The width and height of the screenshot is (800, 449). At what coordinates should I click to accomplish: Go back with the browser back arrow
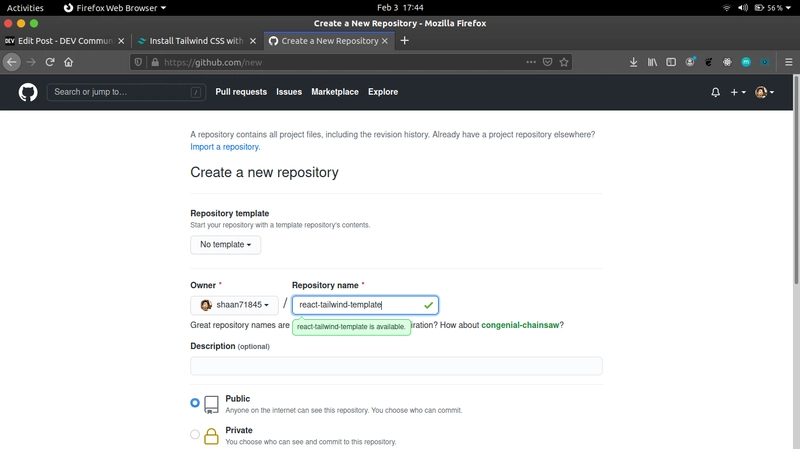coord(12,62)
